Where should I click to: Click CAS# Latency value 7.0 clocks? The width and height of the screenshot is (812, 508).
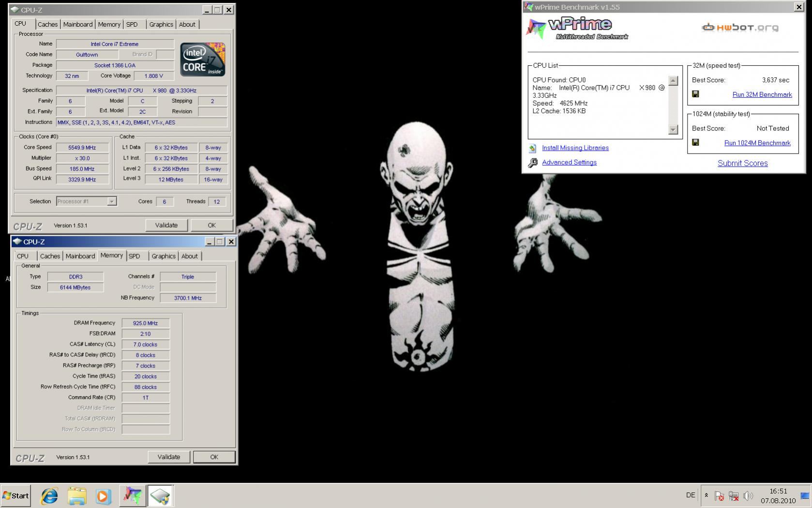(x=146, y=344)
